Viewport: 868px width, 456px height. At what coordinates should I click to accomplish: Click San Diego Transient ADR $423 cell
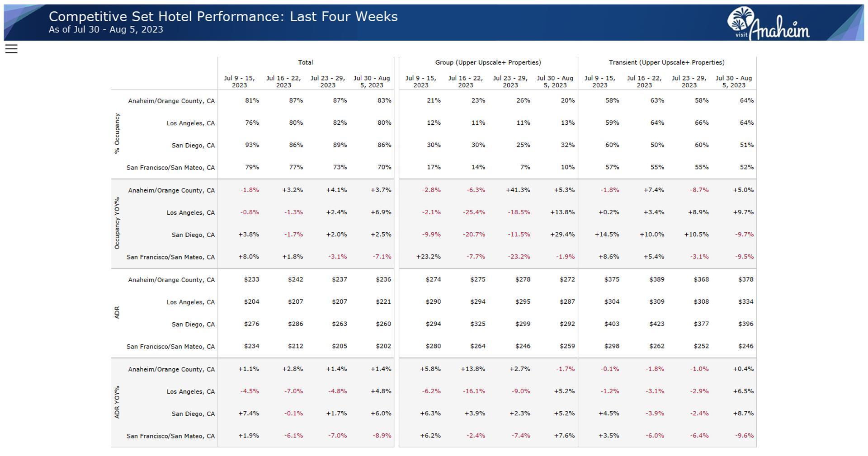pyautogui.click(x=657, y=324)
